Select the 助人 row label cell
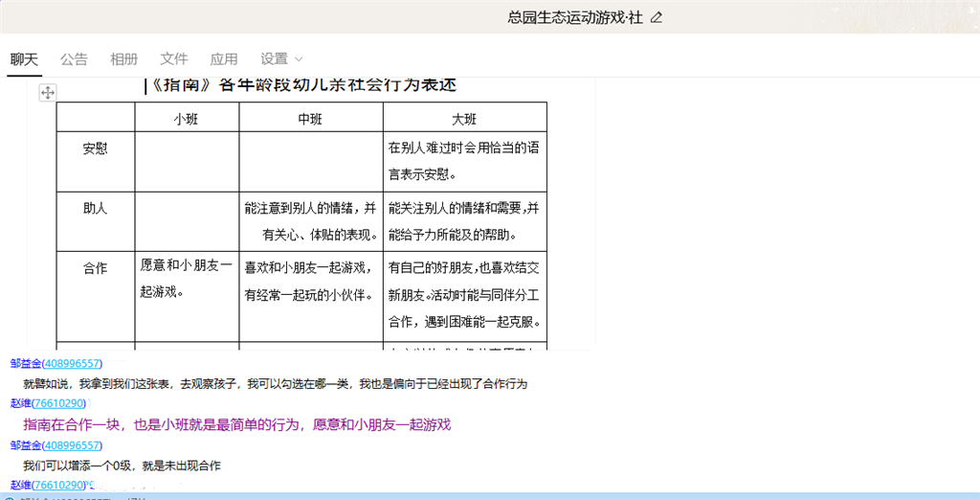980x500 pixels. pyautogui.click(x=95, y=209)
